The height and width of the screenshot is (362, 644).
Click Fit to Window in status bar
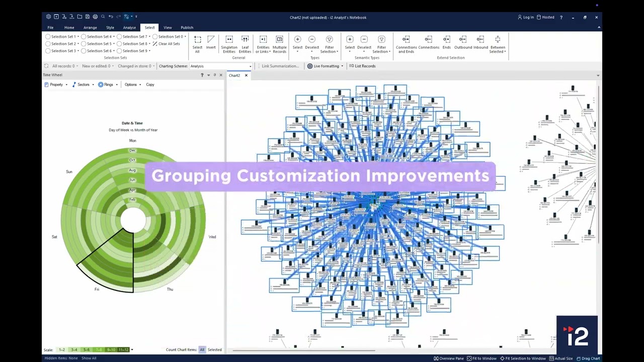click(x=481, y=358)
